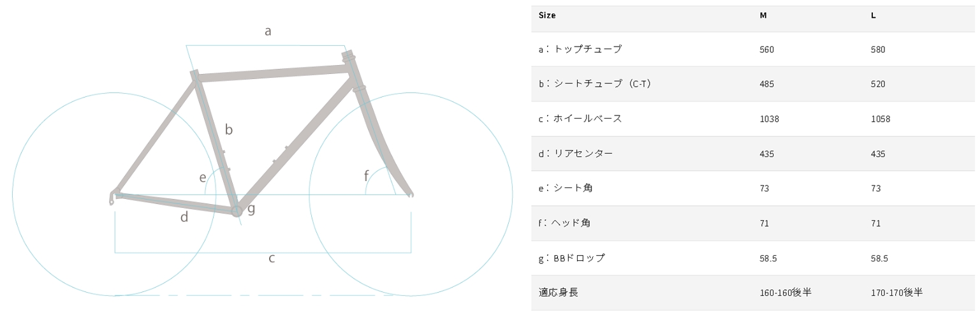This screenshot has width=980, height=315.
Task: Click the 'a' label above the frame diagram
Action: tap(268, 31)
